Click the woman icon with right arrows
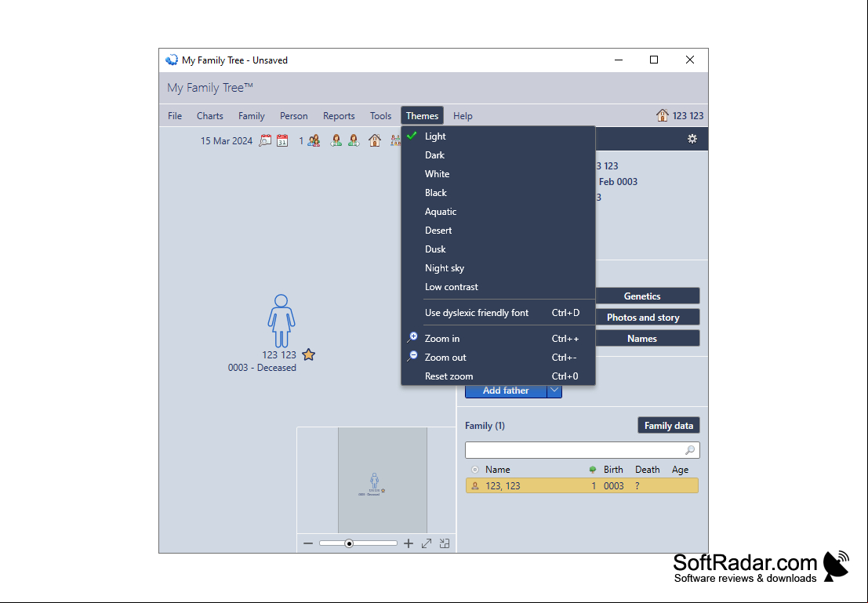Image resolution: width=868 pixels, height=603 pixels. (x=354, y=140)
